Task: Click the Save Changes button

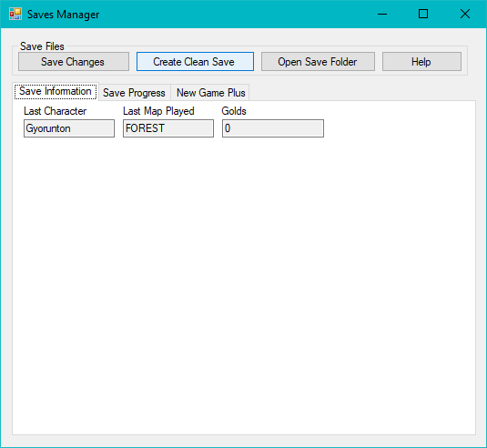Action: (74, 62)
